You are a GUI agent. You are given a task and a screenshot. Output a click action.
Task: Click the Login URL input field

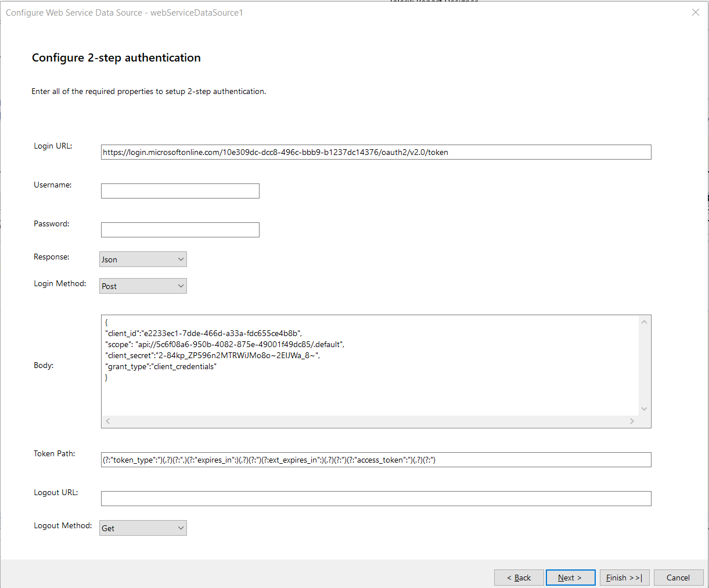click(376, 152)
